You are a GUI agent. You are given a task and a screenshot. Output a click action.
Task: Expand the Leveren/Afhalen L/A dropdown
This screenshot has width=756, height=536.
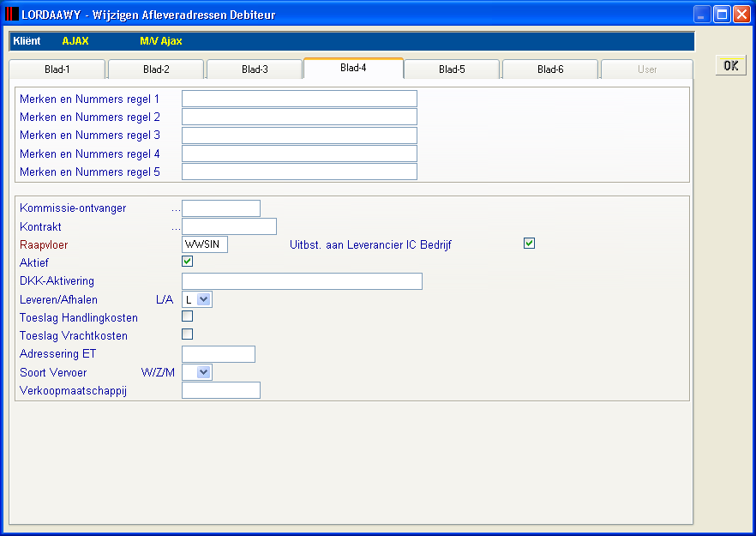204,299
